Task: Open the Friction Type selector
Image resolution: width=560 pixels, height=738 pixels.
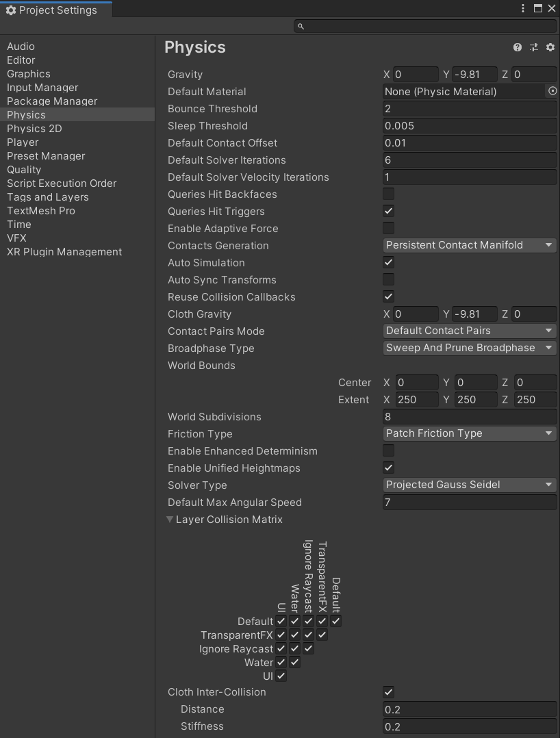Action: 470,433
